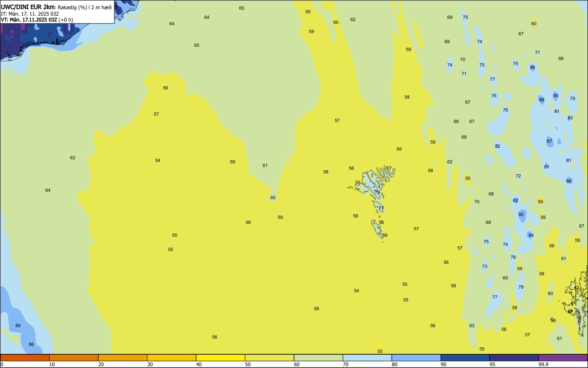588x368 pixels.
Task: Select the medium blue 80–90 legend segment
Action: (x=416, y=357)
